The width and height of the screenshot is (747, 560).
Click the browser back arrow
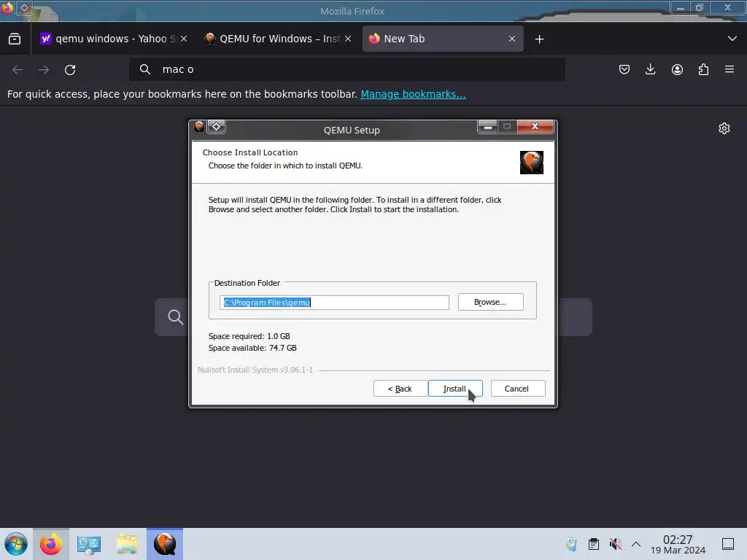pyautogui.click(x=18, y=69)
